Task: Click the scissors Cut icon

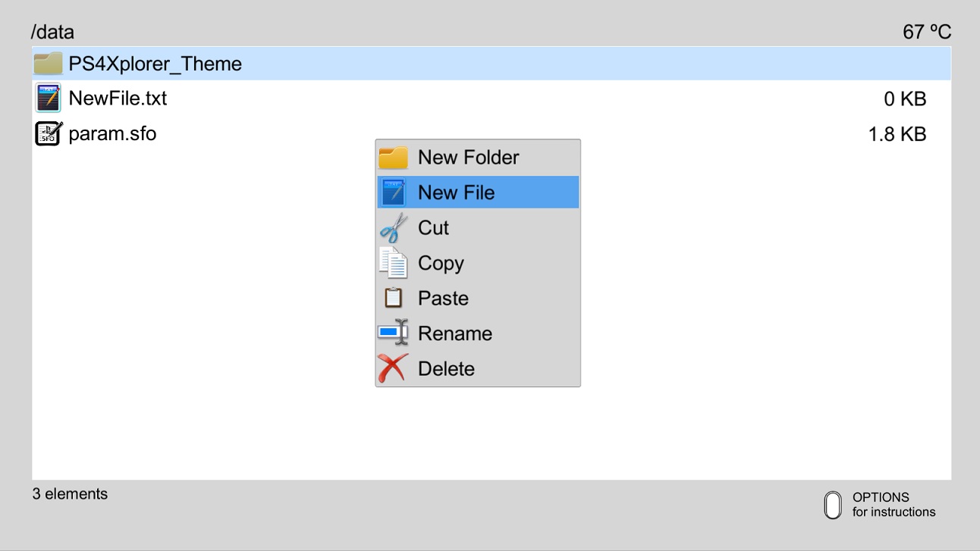Action: [x=393, y=227]
